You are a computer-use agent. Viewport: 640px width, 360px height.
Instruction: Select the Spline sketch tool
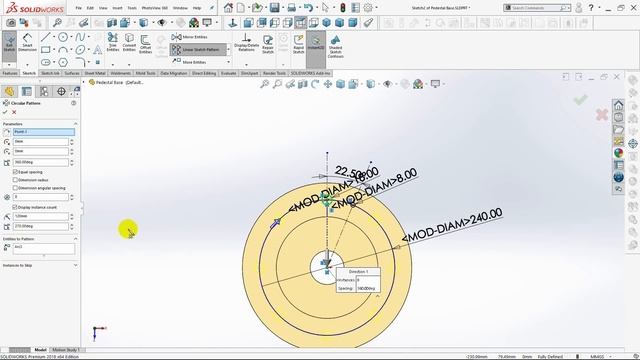tap(80, 38)
